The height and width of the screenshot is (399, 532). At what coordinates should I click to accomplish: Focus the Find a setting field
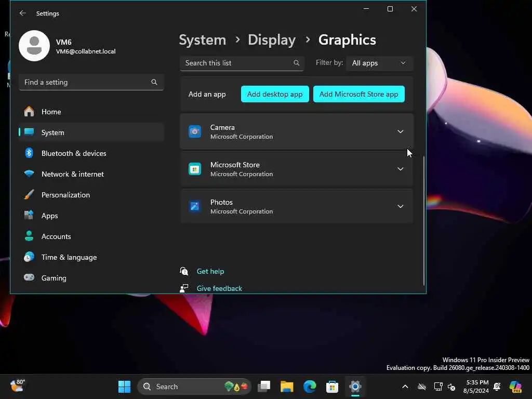[x=91, y=82]
